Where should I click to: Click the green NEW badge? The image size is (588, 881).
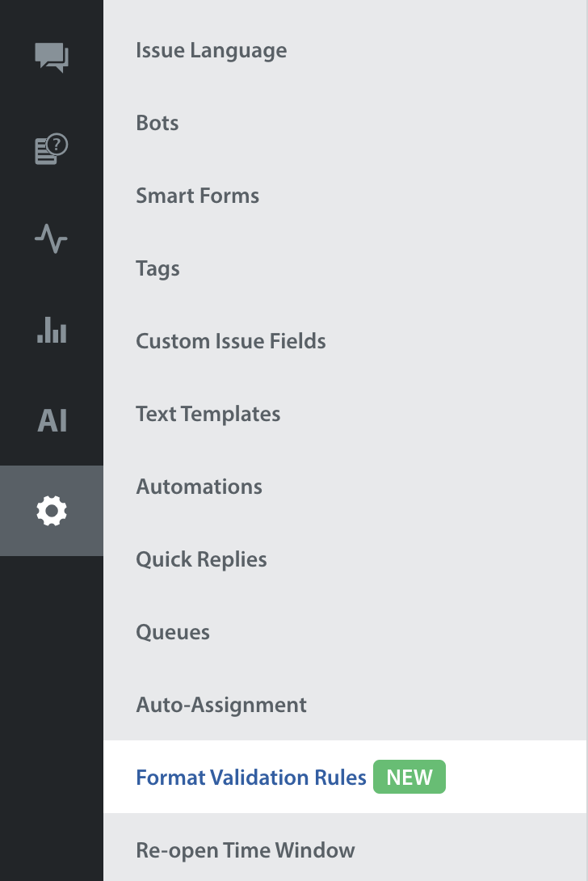[x=409, y=778]
